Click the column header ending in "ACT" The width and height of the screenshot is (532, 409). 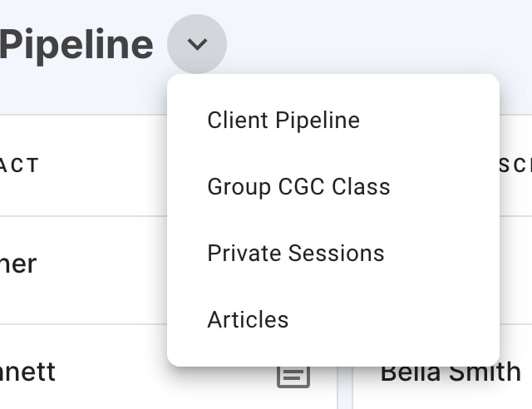(x=19, y=165)
